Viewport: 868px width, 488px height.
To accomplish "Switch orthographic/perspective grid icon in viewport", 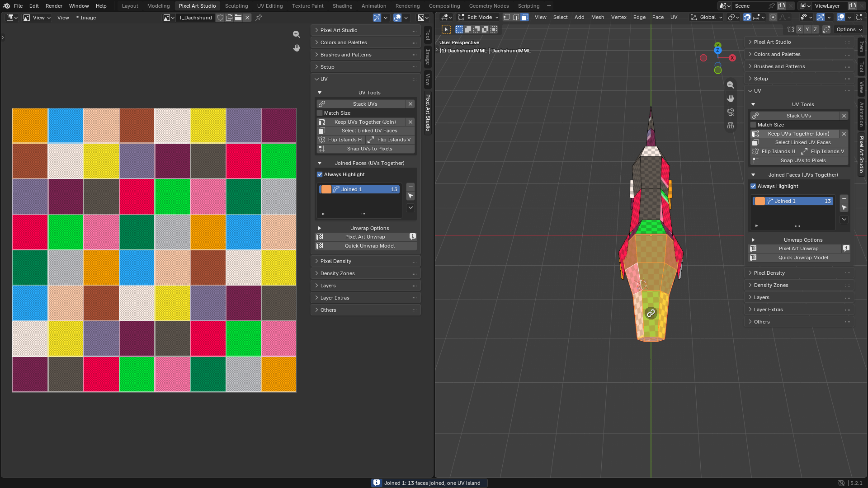I will [x=731, y=126].
